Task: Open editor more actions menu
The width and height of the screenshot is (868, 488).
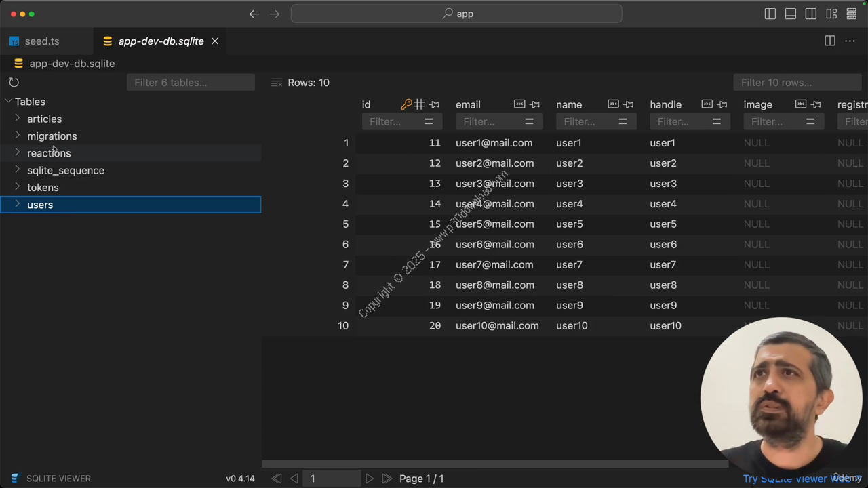Action: point(850,41)
